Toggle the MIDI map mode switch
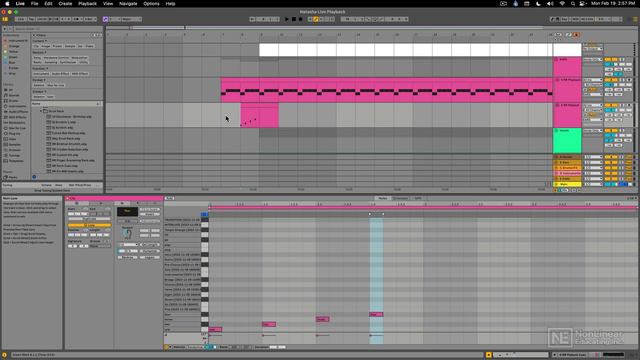640x360 pixels. [x=575, y=19]
